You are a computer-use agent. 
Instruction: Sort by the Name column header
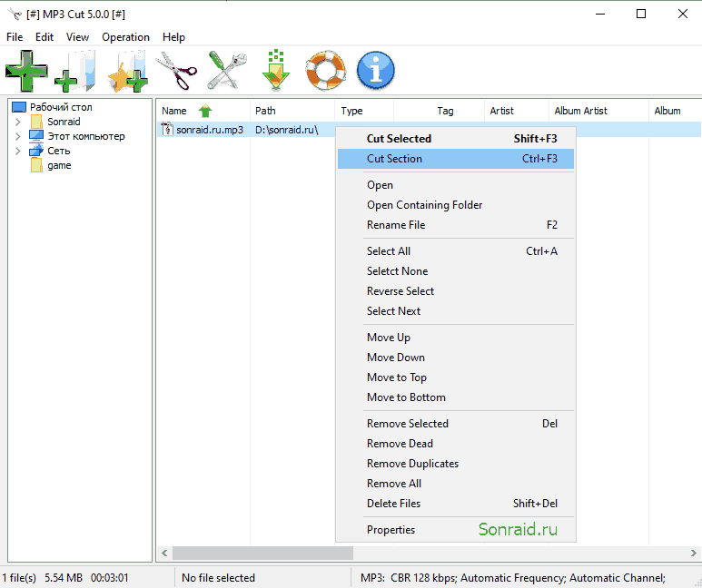[x=203, y=111]
